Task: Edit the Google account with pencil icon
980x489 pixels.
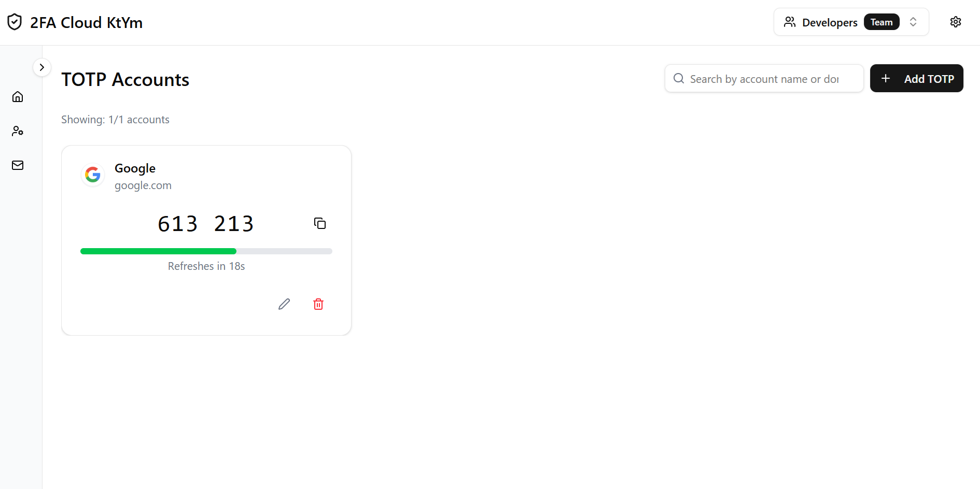Action: [284, 304]
